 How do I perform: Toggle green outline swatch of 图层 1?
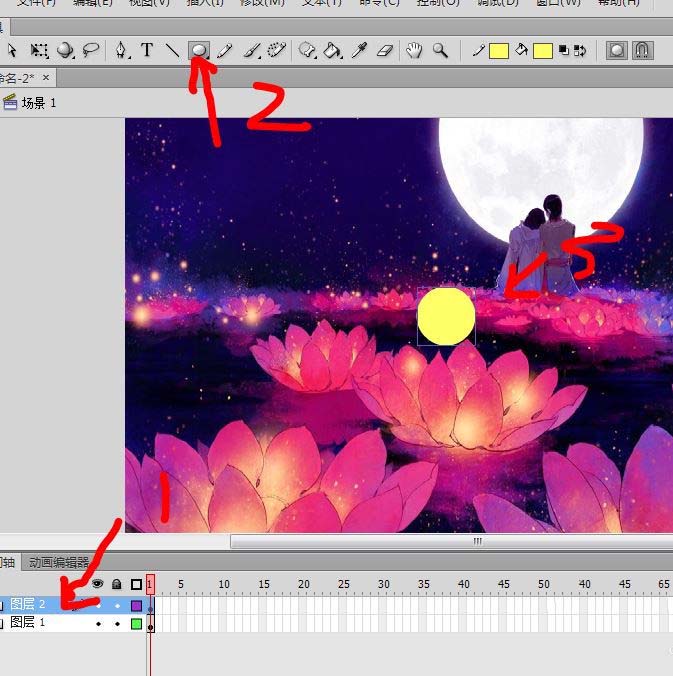(136, 624)
